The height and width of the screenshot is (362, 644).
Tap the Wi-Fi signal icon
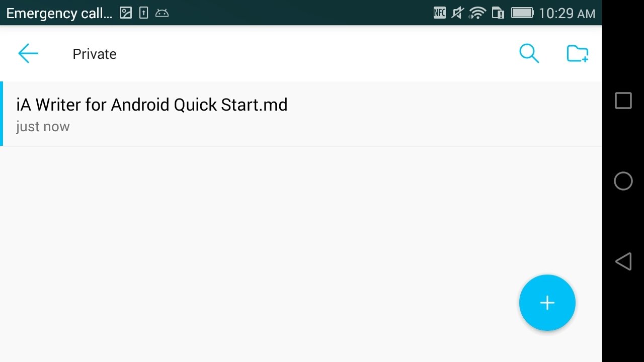coord(477,13)
